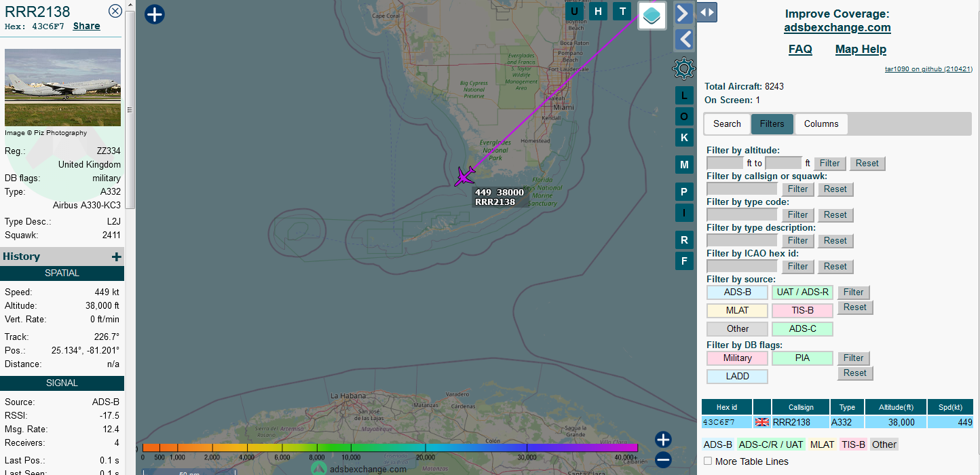Screen dimensions: 980x475
Task: Open the tar1090 on github link
Action: click(x=929, y=69)
